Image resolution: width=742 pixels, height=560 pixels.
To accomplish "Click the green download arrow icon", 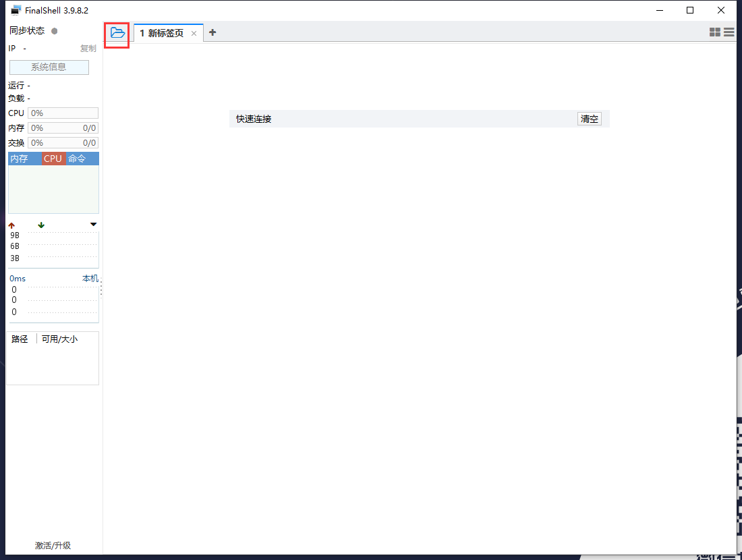I will (x=41, y=225).
